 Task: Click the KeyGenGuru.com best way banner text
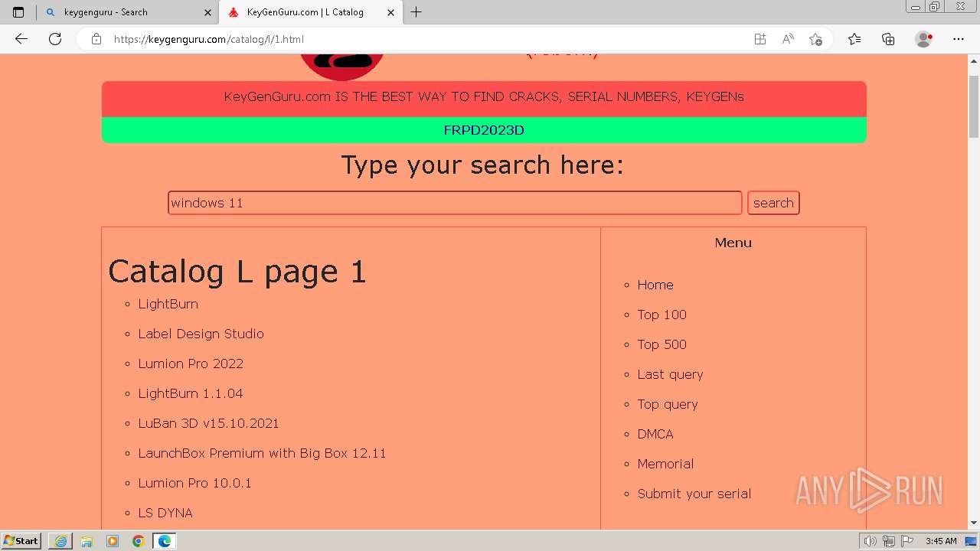pyautogui.click(x=484, y=96)
